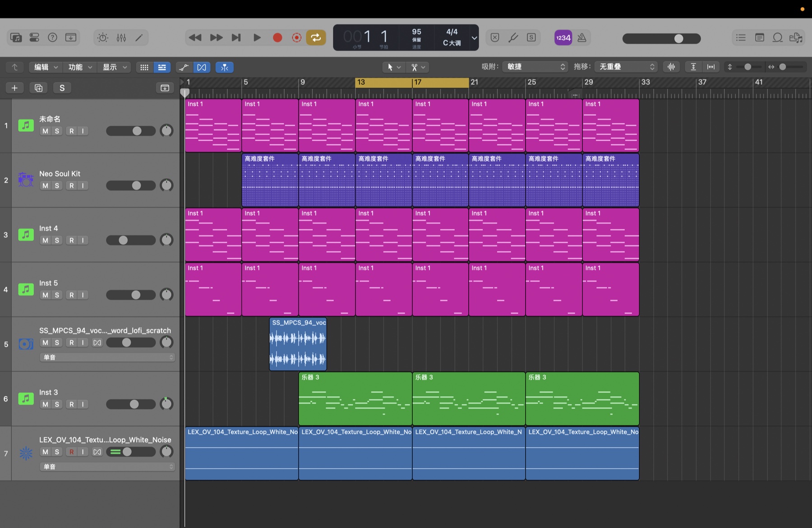Image resolution: width=812 pixels, height=528 pixels.
Task: Open 单音 flex dropdown on LEX_OV track
Action: pyautogui.click(x=107, y=467)
